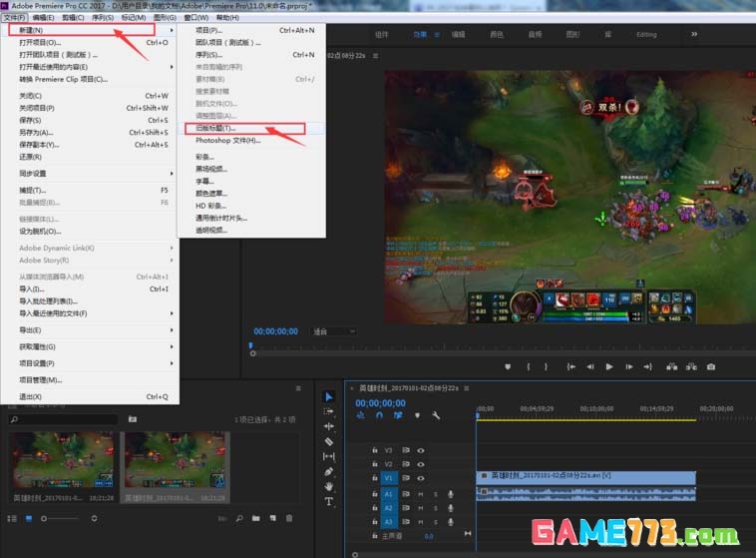Toggle sync lock on V2 track
Image resolution: width=756 pixels, height=558 pixels.
[406, 464]
